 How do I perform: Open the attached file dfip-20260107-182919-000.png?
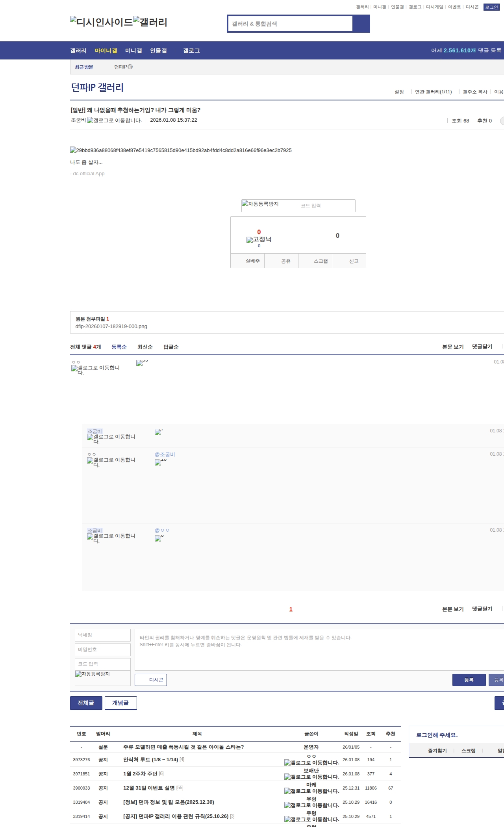111,326
